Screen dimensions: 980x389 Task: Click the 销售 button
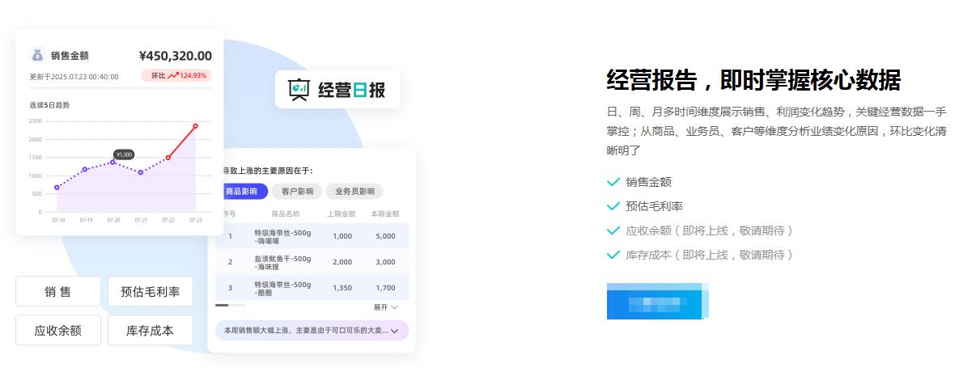tap(58, 292)
